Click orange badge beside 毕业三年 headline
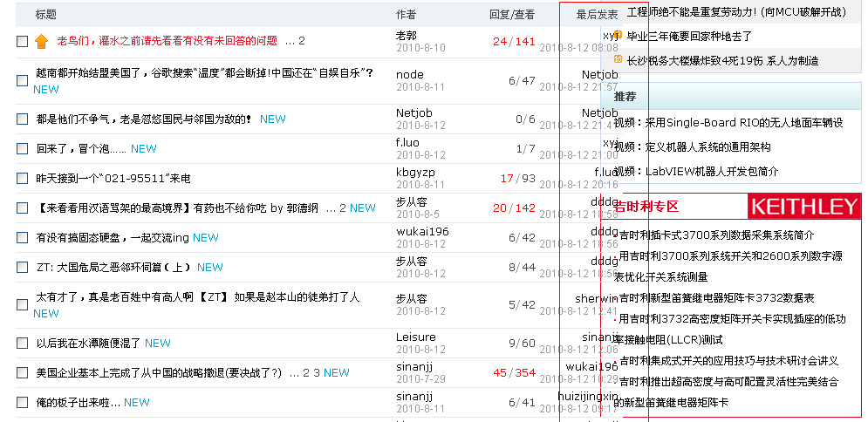This screenshot has width=868, height=422. tap(618, 36)
